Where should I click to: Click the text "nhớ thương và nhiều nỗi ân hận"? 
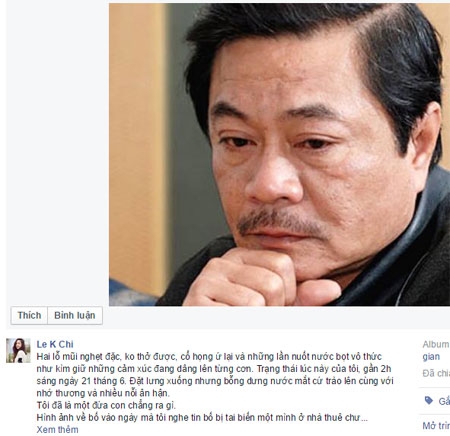103,393
